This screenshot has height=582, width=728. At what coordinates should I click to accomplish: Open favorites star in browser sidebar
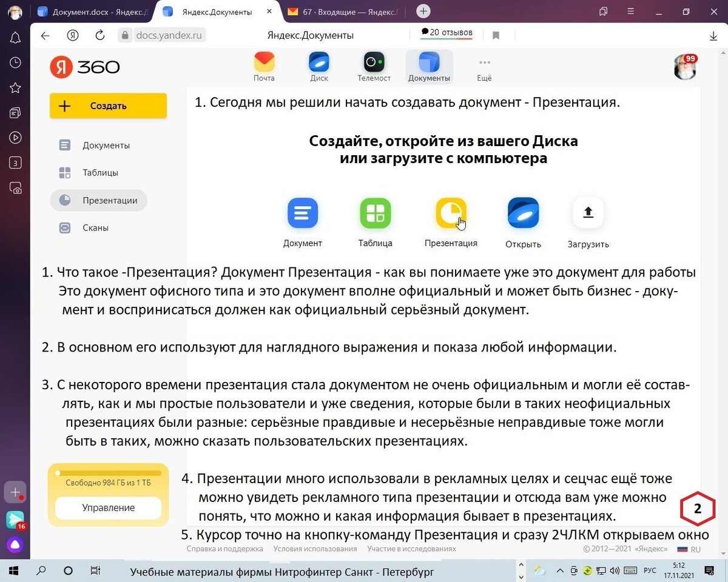15,88
